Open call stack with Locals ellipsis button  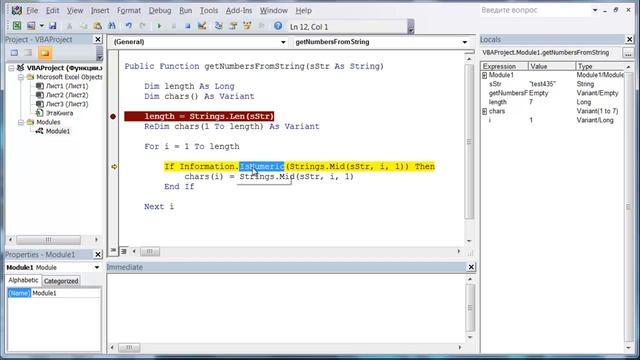tap(628, 53)
